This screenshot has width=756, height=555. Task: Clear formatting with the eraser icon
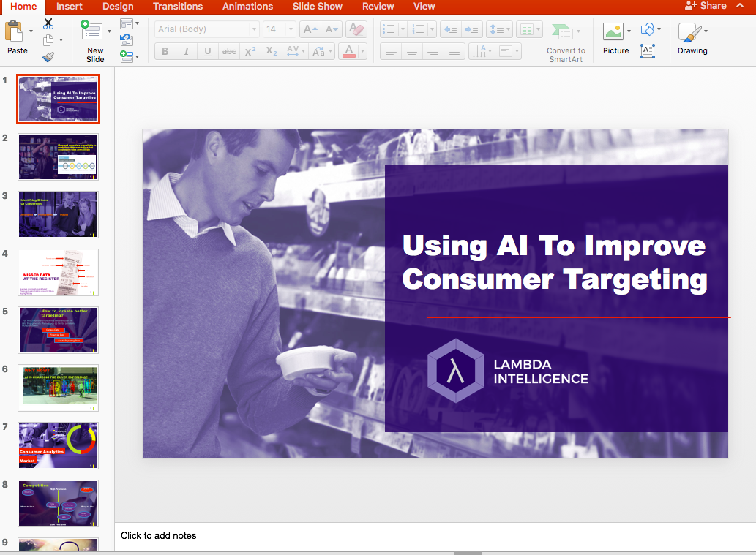[x=356, y=29]
